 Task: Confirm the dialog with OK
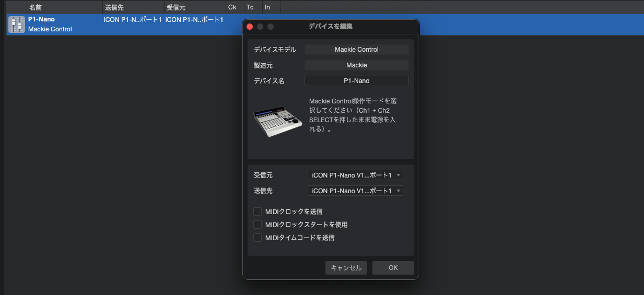click(393, 268)
